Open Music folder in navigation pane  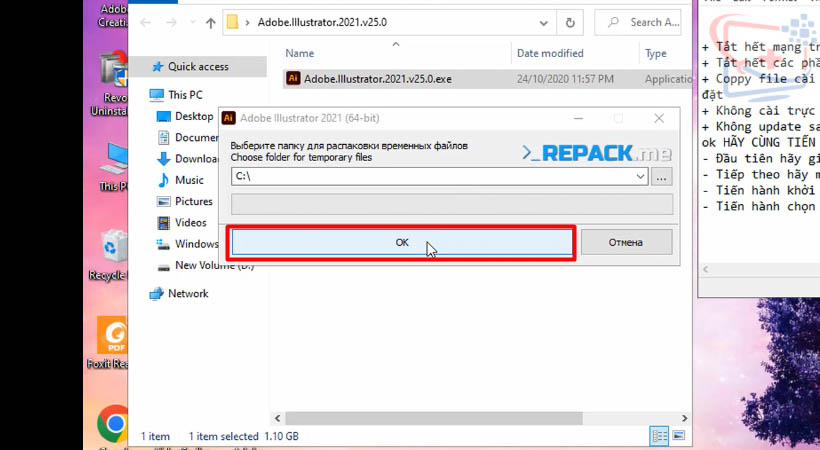189,180
